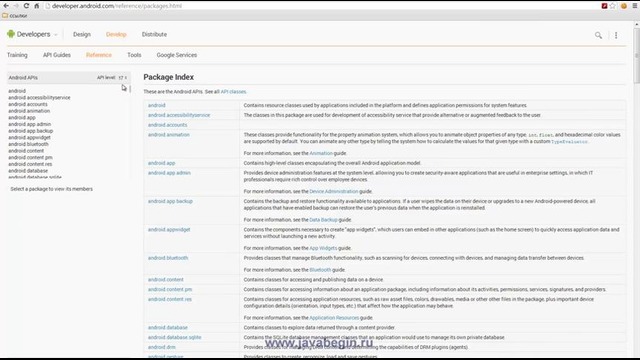Click the browser back arrow
Screen dimensions: 640x360
6,6
